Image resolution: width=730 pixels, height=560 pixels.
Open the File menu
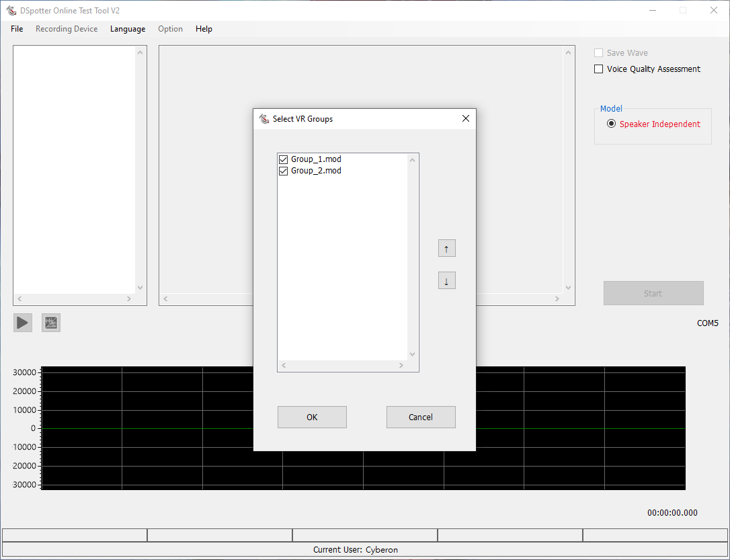(17, 29)
